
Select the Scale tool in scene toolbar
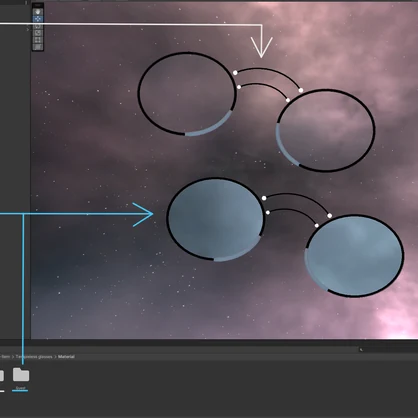pos(38,33)
